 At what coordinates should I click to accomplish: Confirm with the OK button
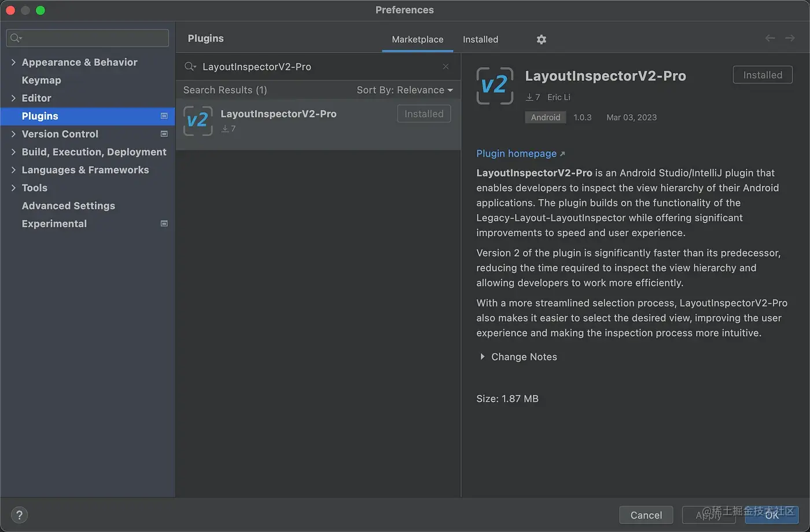tap(772, 515)
